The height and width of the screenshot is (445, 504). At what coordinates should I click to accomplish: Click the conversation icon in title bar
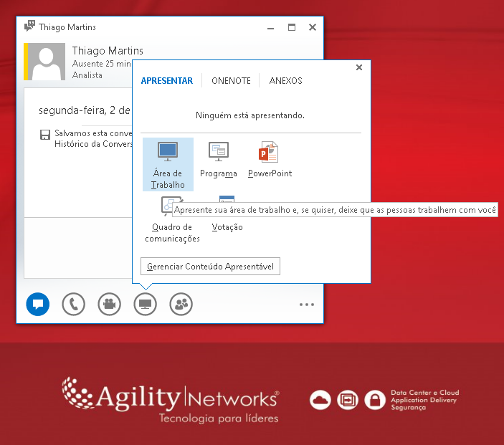29,27
